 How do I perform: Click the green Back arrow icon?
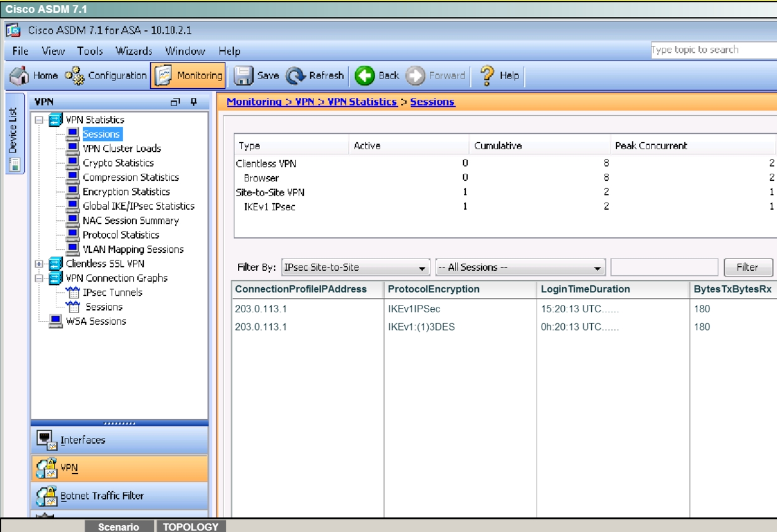pos(365,76)
